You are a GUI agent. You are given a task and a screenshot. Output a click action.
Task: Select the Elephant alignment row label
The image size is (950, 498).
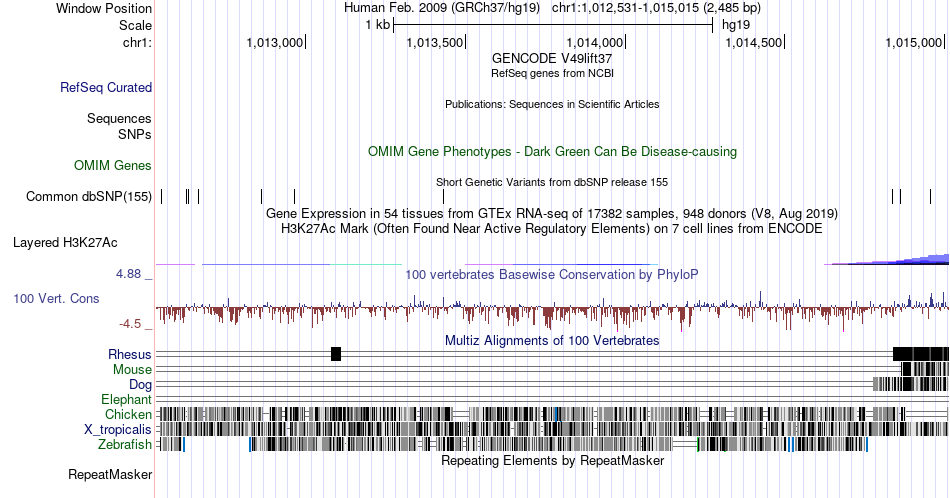pyautogui.click(x=127, y=399)
